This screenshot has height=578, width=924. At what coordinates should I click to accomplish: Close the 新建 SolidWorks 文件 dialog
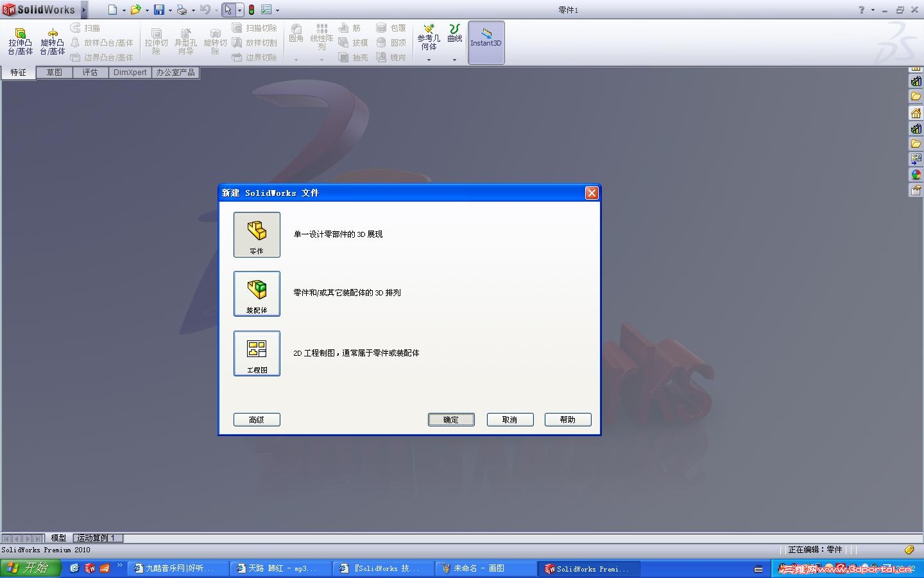point(592,193)
